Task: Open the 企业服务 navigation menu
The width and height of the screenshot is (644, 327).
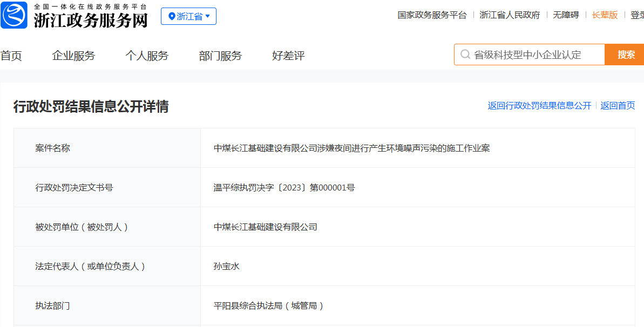Action: [73, 56]
